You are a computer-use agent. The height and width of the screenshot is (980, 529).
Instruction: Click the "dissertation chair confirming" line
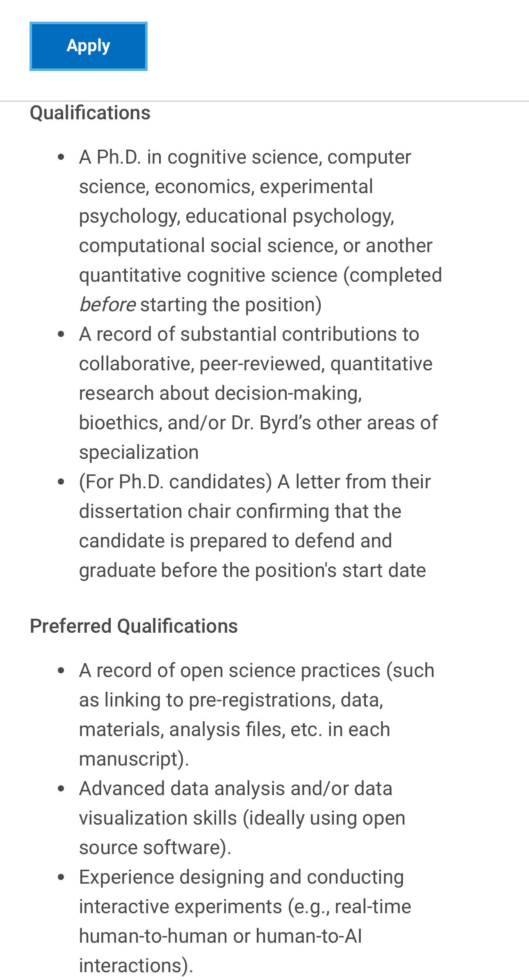240,511
